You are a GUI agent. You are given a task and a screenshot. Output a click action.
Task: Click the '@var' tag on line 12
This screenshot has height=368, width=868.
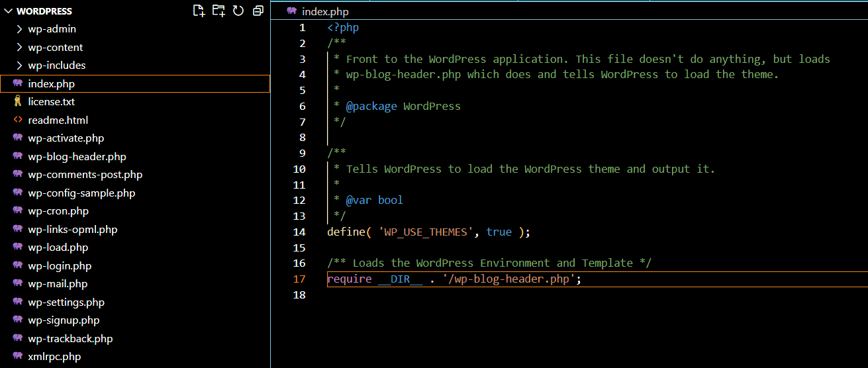click(359, 200)
